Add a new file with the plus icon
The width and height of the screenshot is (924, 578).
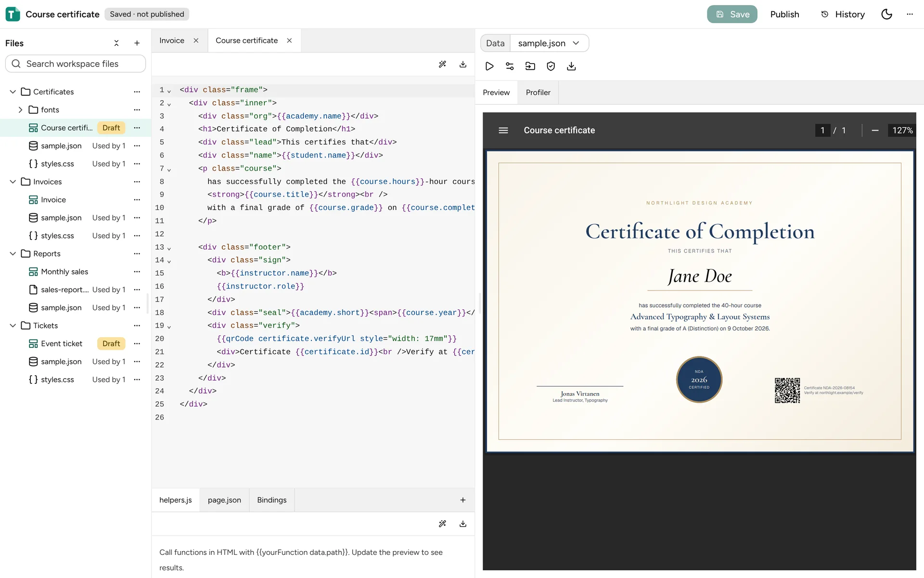[x=137, y=43]
